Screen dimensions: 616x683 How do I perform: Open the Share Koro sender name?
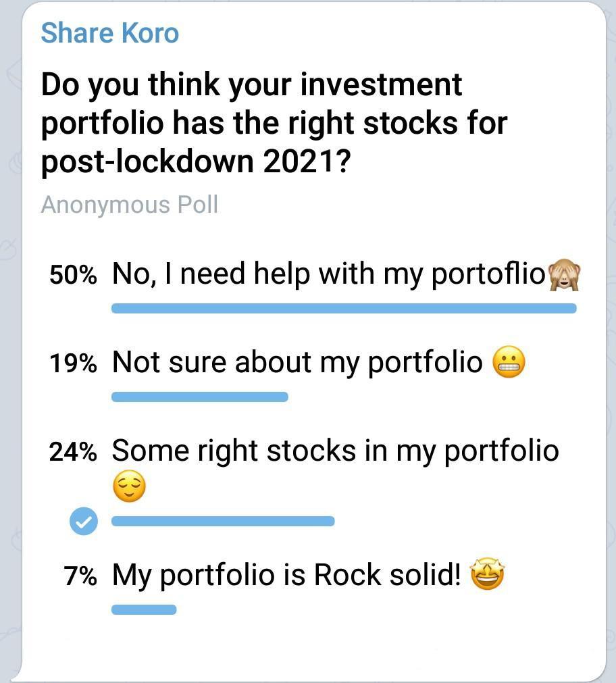(x=110, y=34)
